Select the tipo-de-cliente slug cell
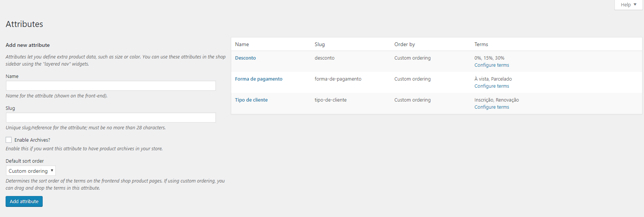Viewport: 644px width, 217px height. [x=330, y=100]
